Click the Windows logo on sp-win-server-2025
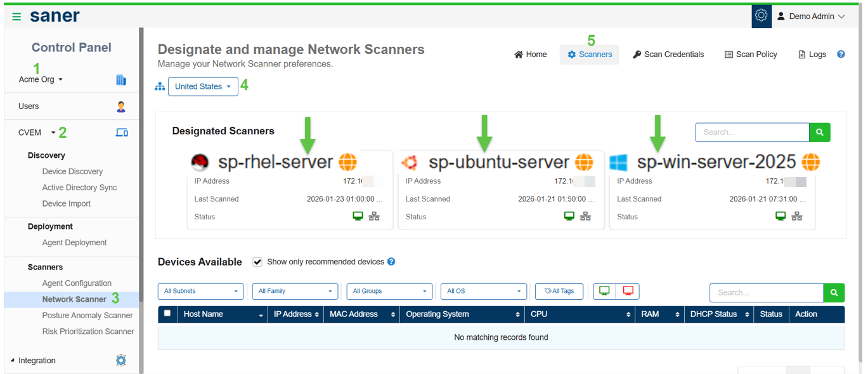 tap(618, 162)
